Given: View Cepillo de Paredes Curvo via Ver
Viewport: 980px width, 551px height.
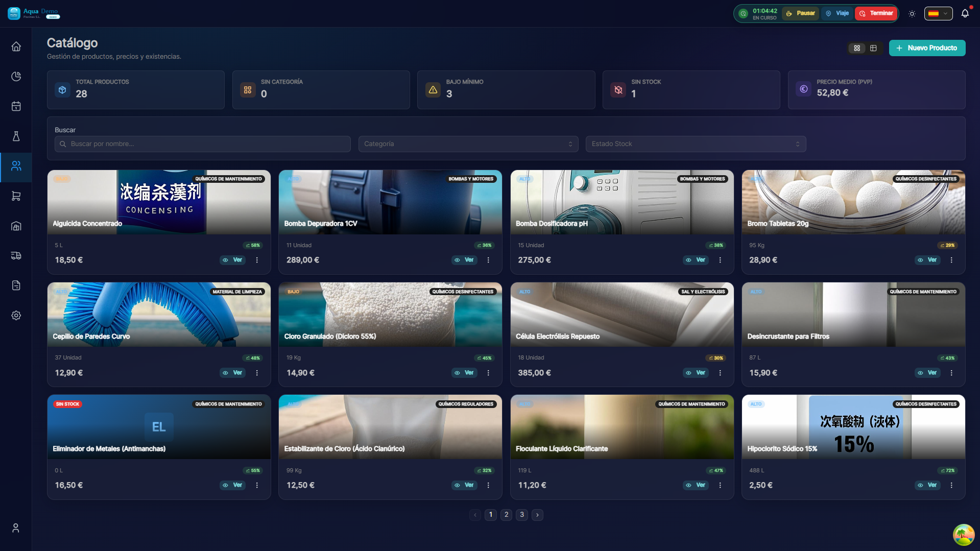Looking at the screenshot, I should [233, 373].
